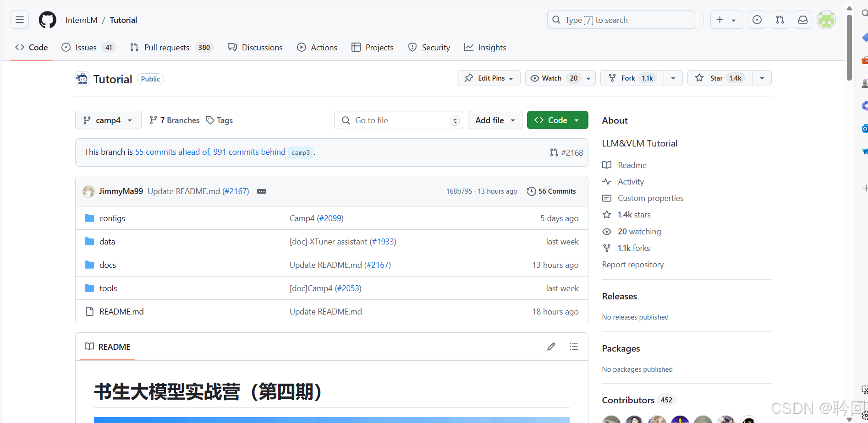Click the Report repository link
Viewport: 868px width, 423px height.
632,264
